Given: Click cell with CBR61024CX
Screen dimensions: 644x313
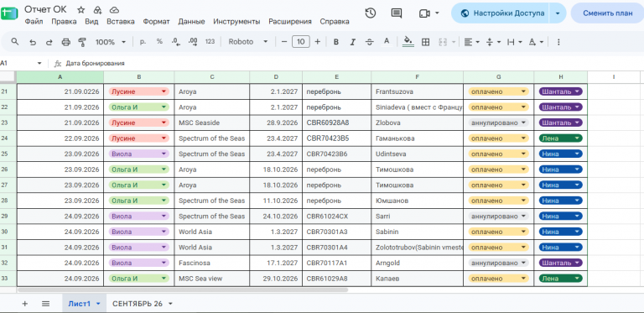Looking at the screenshot, I should pyautogui.click(x=337, y=216).
